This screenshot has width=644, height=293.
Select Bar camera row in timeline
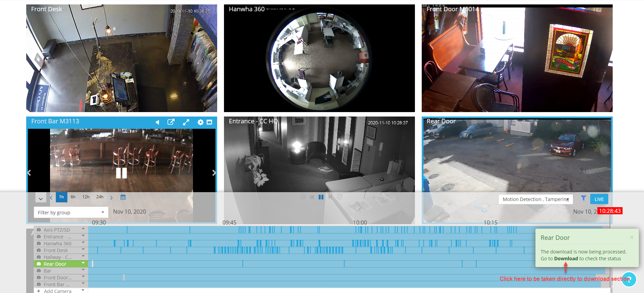point(61,271)
